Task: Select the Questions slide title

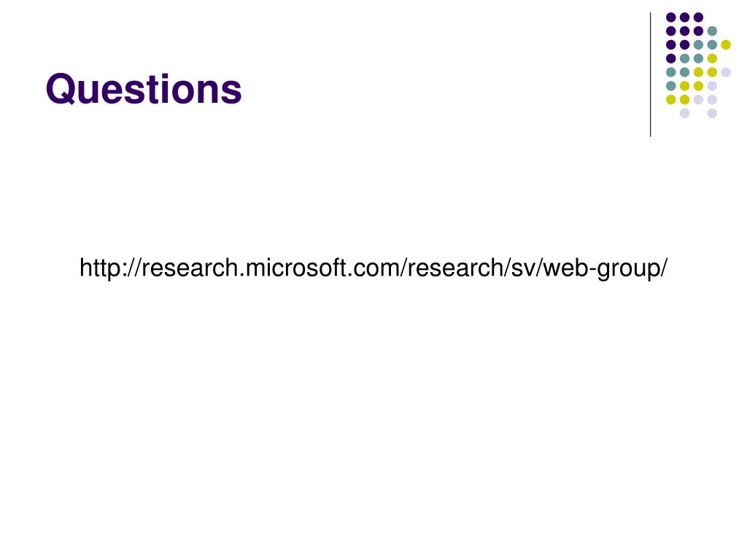Action: click(144, 89)
